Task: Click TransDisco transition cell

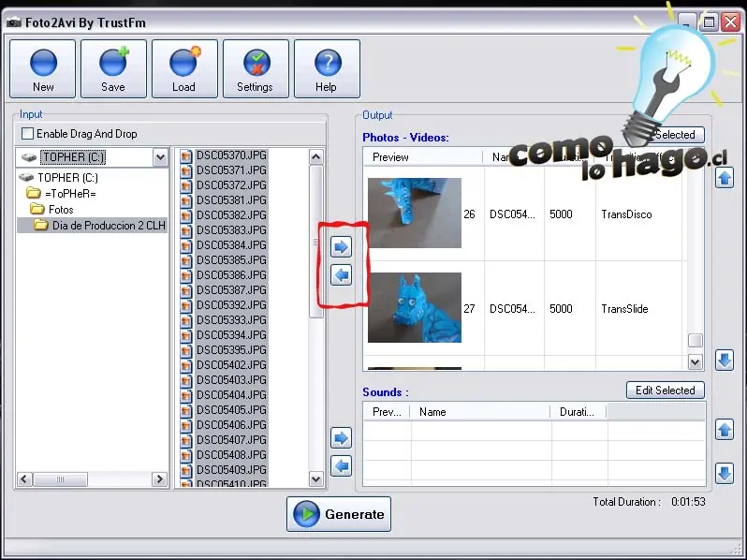Action: pos(626,214)
